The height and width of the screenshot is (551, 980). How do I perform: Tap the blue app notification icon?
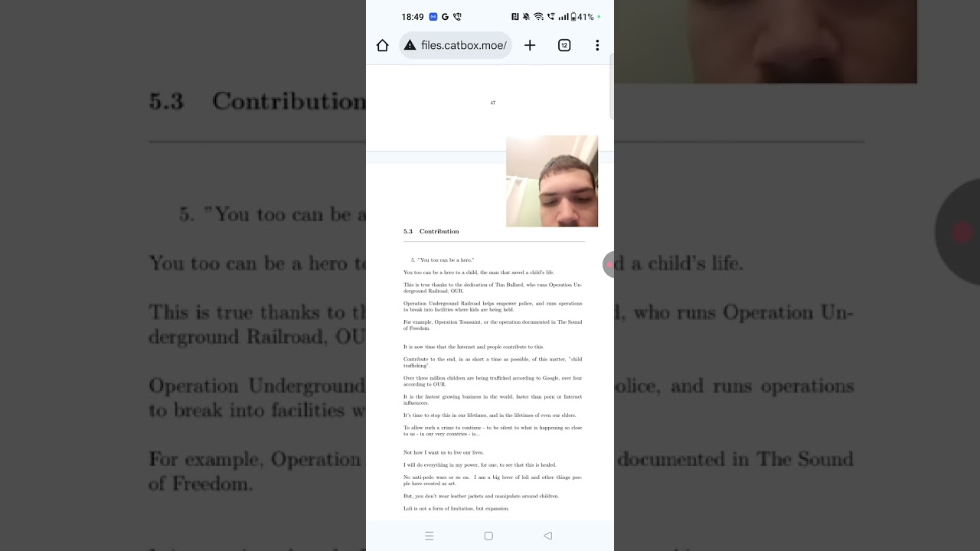(x=433, y=17)
